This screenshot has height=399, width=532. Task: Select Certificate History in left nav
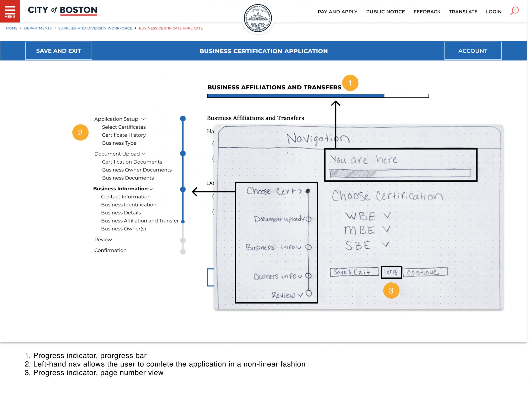pos(124,135)
